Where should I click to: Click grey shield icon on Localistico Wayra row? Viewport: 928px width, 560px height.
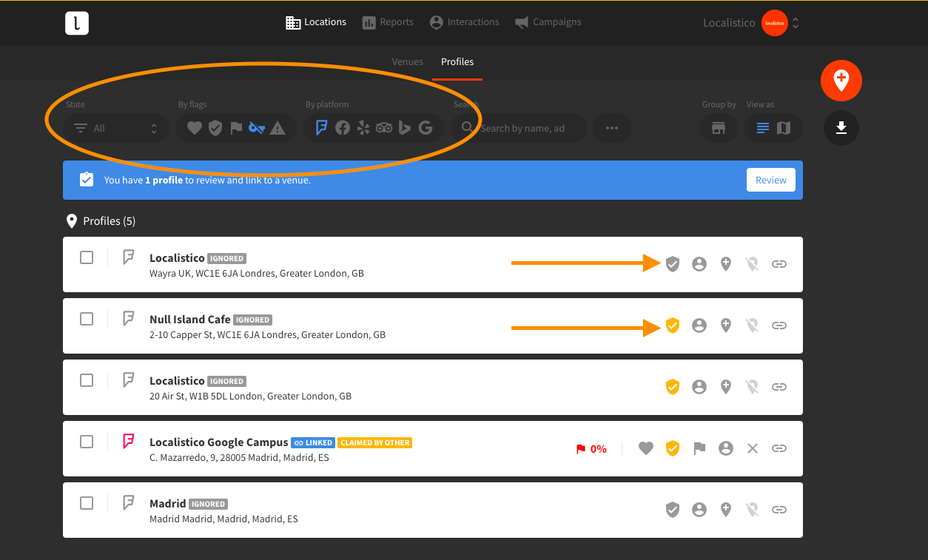pyautogui.click(x=673, y=264)
